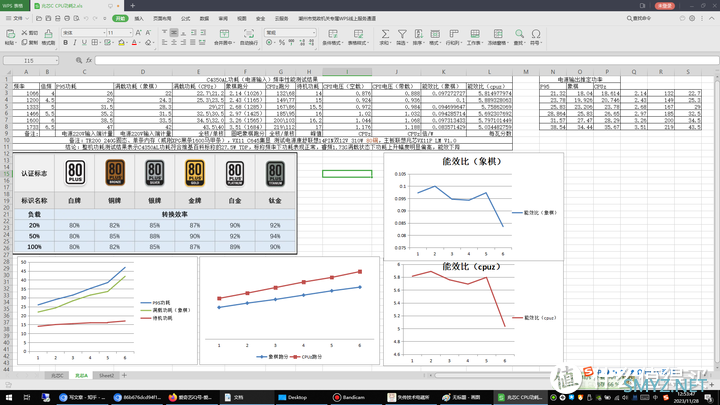The width and height of the screenshot is (720, 405).
Task: Add a new sheet with plus button
Action: [x=124, y=376]
